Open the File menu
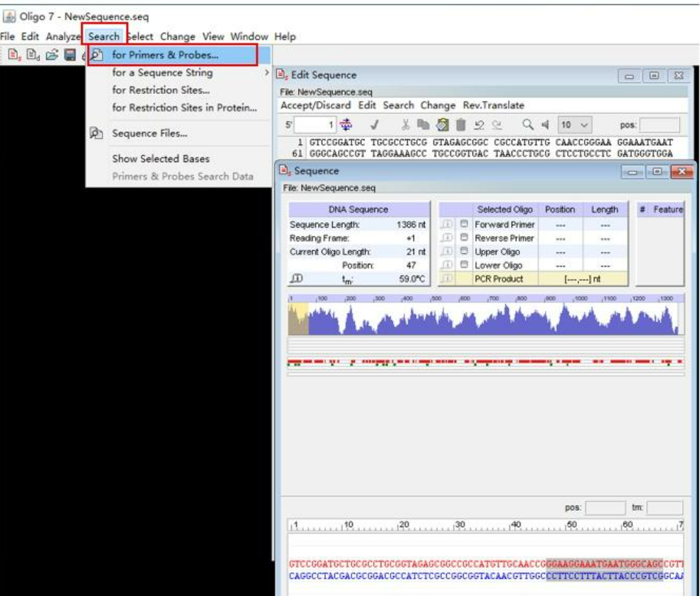 click(8, 36)
